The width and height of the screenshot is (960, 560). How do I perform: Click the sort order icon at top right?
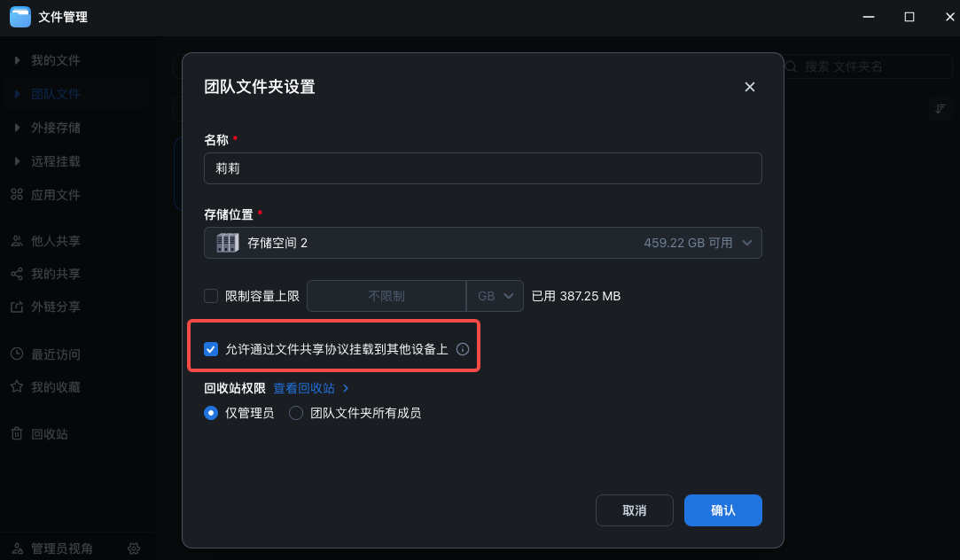(940, 108)
